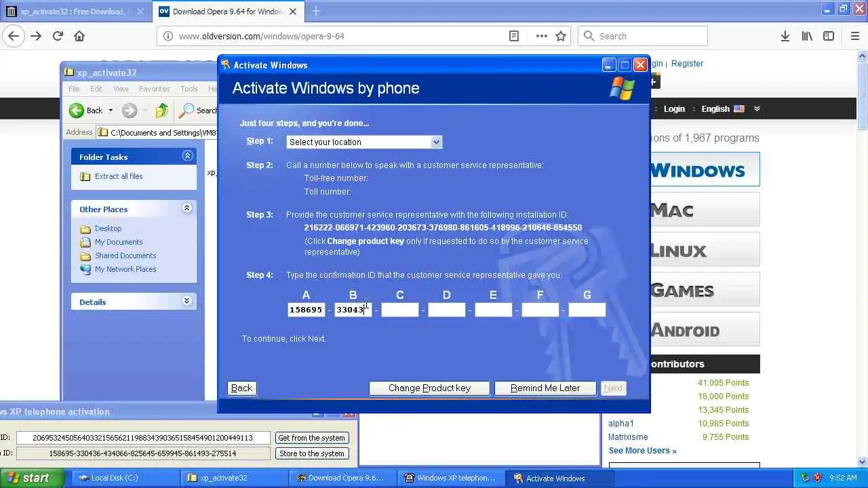
Task: Click confirmation ID field D
Action: (x=446, y=310)
